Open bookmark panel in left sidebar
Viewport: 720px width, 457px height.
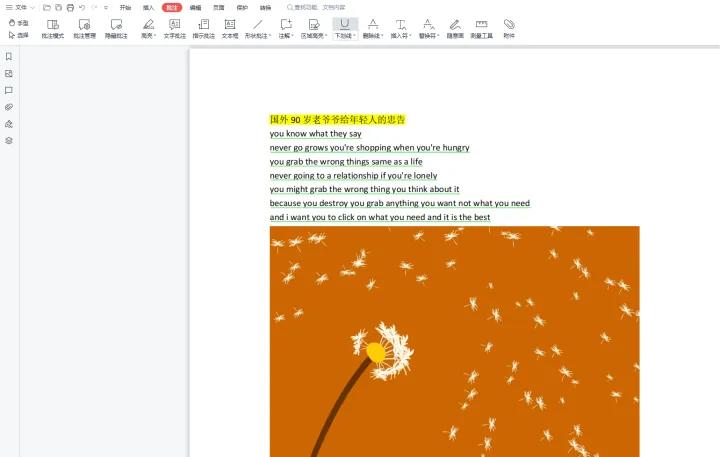(x=9, y=57)
